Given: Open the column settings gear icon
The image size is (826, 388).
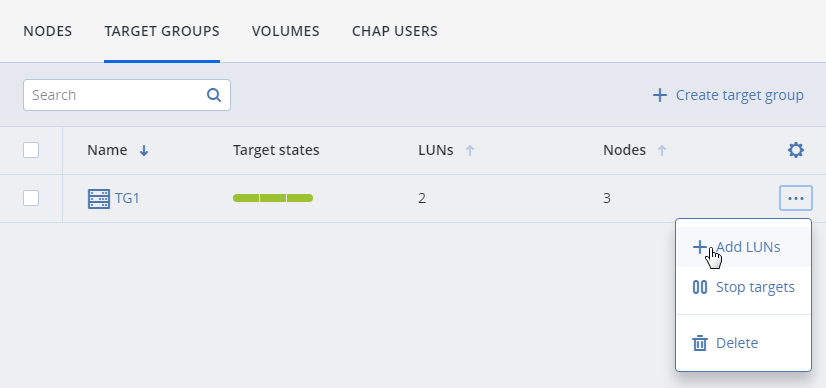Looking at the screenshot, I should tap(795, 151).
